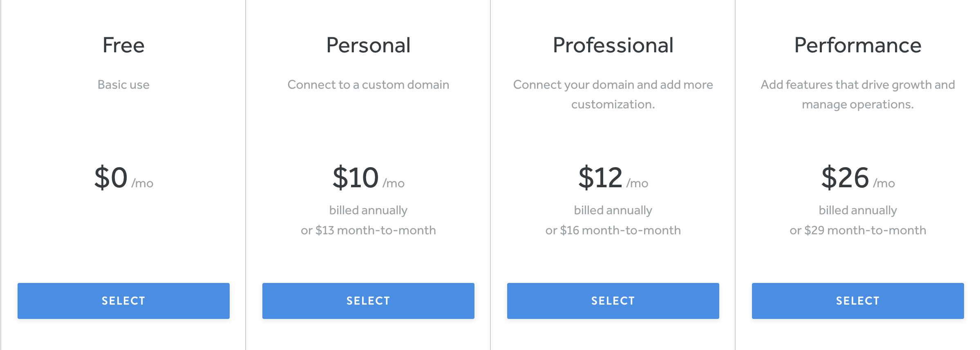Click 'billed annually' under the $10 price
The height and width of the screenshot is (350, 980).
pyautogui.click(x=368, y=210)
